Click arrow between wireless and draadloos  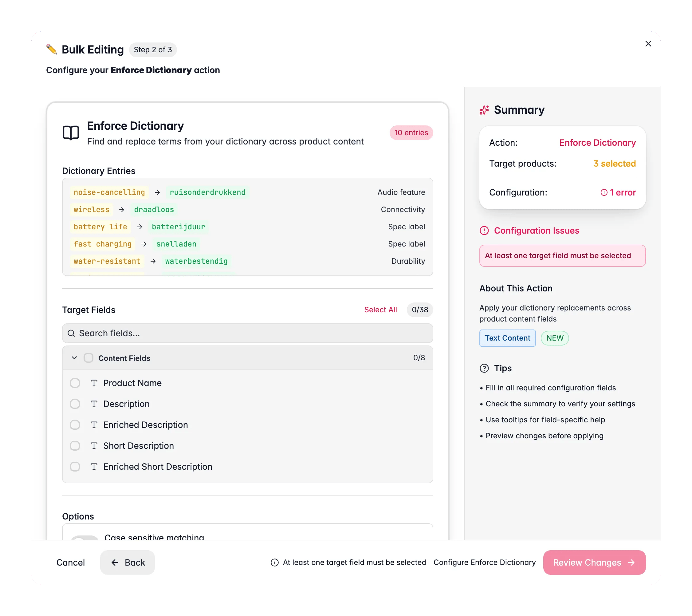point(122,210)
